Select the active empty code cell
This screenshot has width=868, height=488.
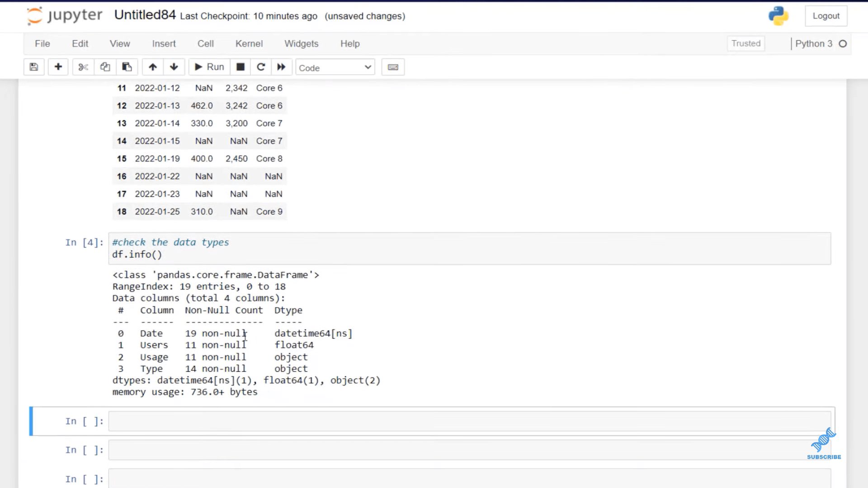pyautogui.click(x=469, y=421)
